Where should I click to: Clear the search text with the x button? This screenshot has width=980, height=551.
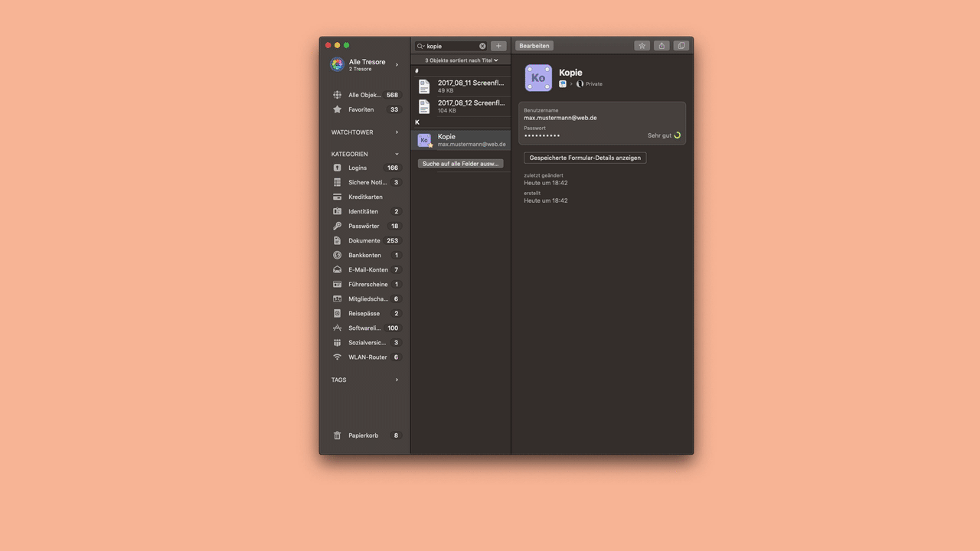click(x=482, y=46)
